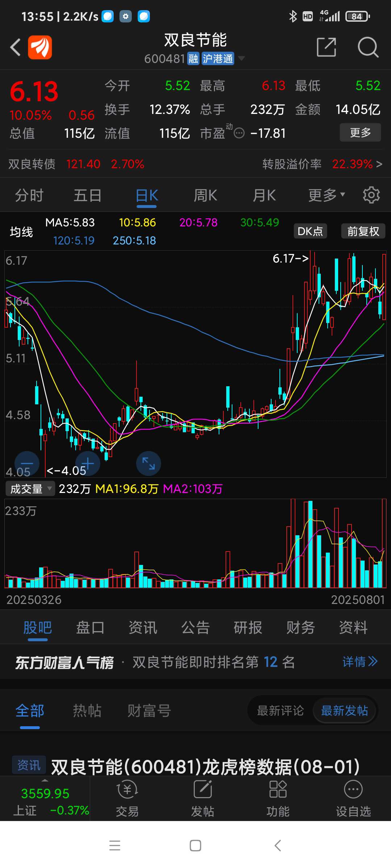Select the 股吧 tab
The image size is (391, 868).
point(38,627)
